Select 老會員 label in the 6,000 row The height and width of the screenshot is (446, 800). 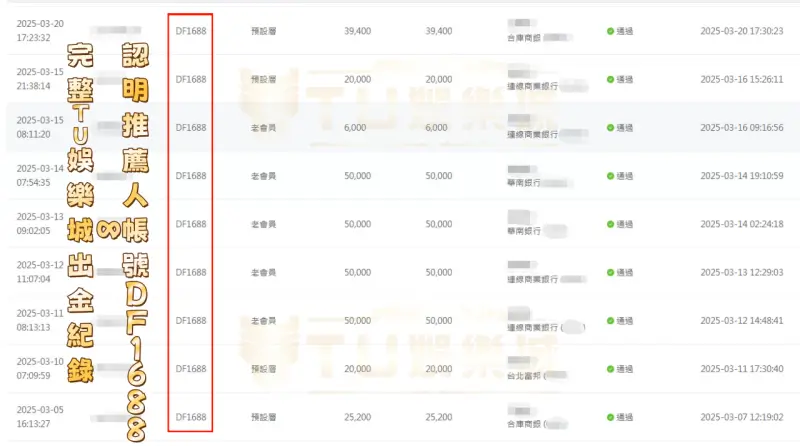(264, 127)
